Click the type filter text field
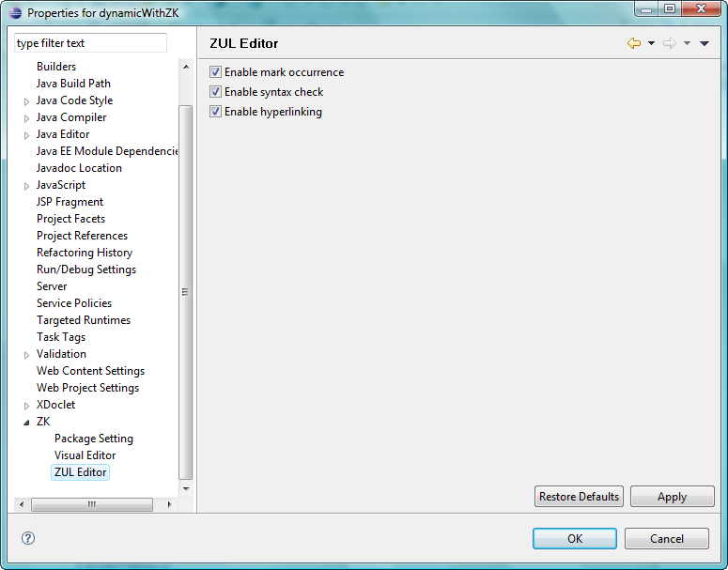This screenshot has height=570, width=728. click(x=90, y=43)
